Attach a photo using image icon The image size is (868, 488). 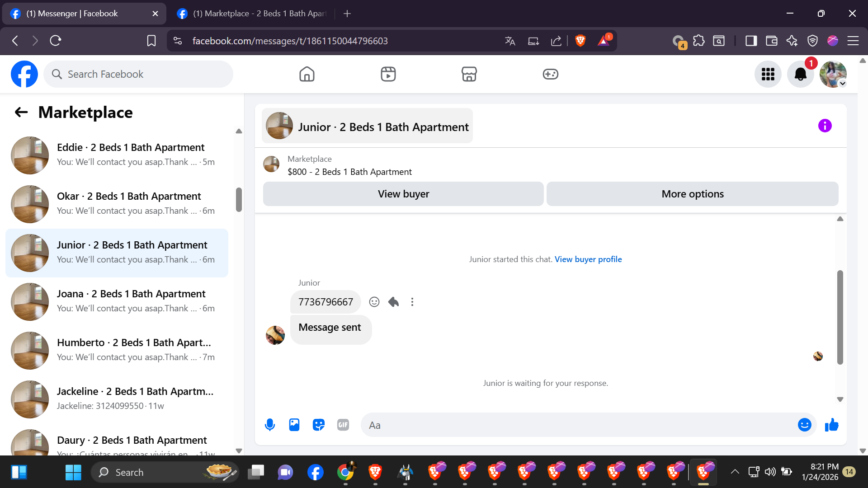(x=294, y=425)
